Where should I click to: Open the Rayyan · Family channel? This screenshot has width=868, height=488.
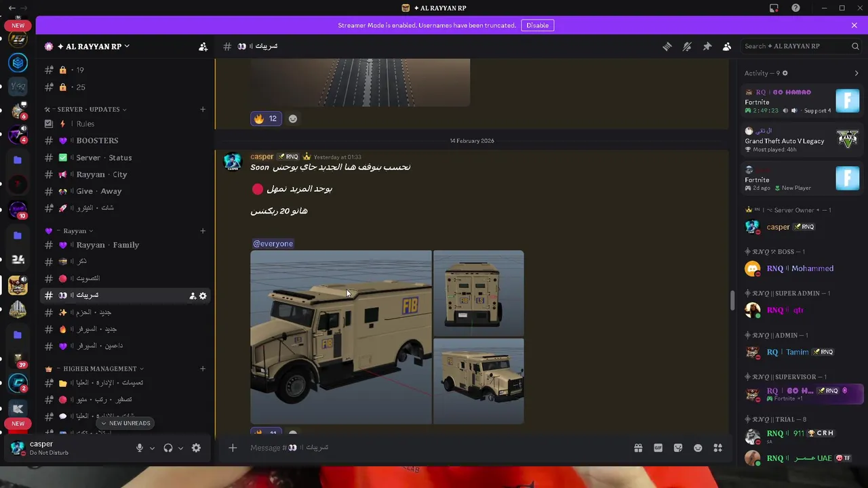[125, 245]
